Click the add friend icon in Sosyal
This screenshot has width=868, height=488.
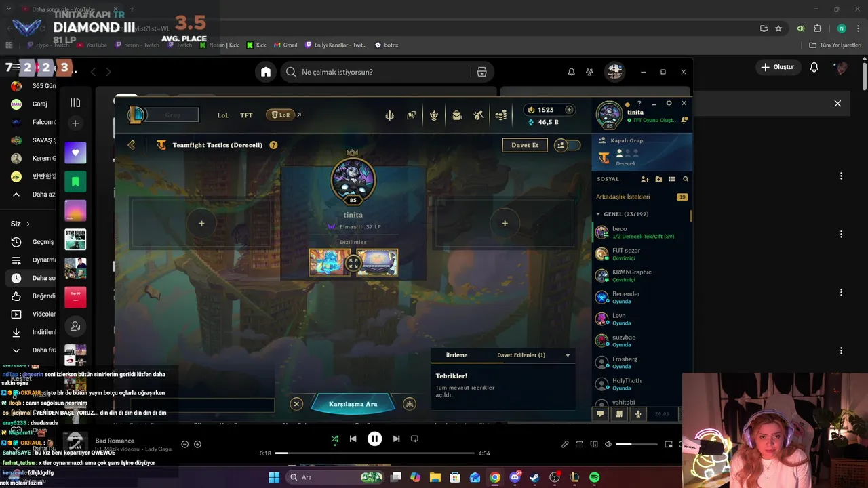(x=645, y=179)
